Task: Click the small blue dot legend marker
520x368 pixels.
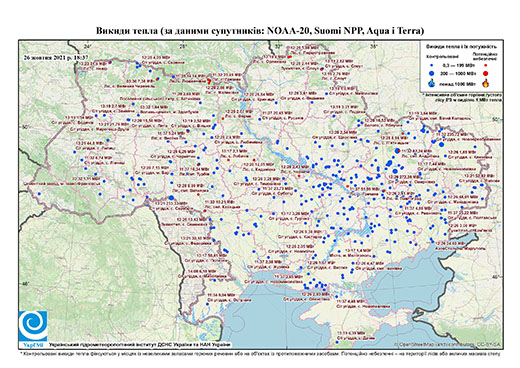Action: tap(432, 66)
